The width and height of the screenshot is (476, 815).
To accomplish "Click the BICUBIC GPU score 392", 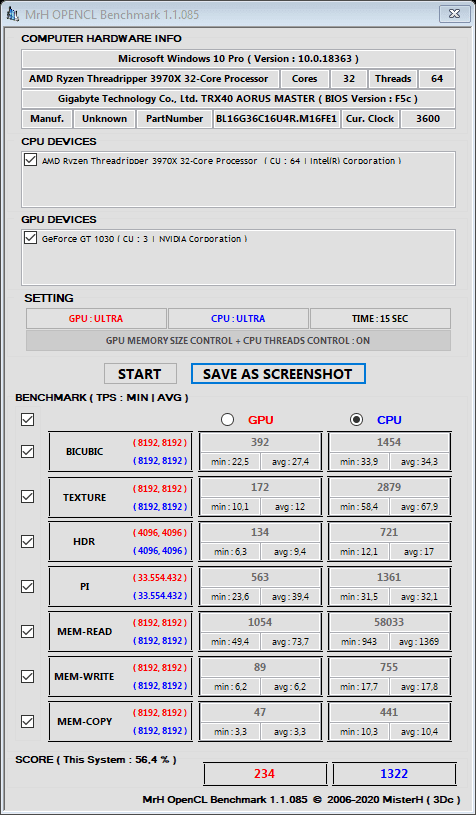I will [x=260, y=442].
